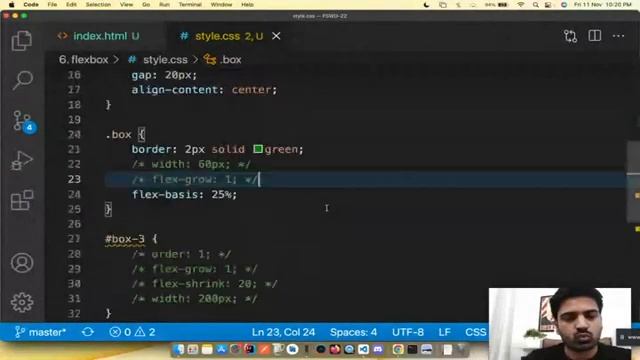640x360 pixels.
Task: Open Source Control view with badge 4
Action: 23,121
